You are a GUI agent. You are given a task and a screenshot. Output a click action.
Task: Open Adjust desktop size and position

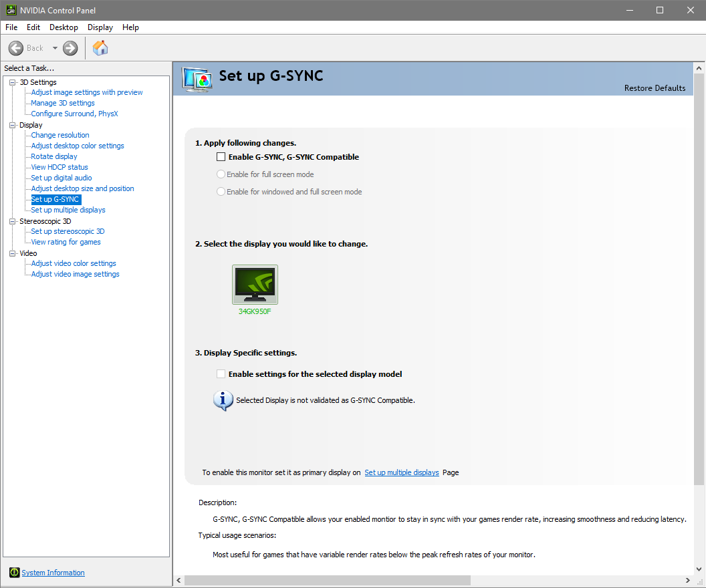pos(82,188)
